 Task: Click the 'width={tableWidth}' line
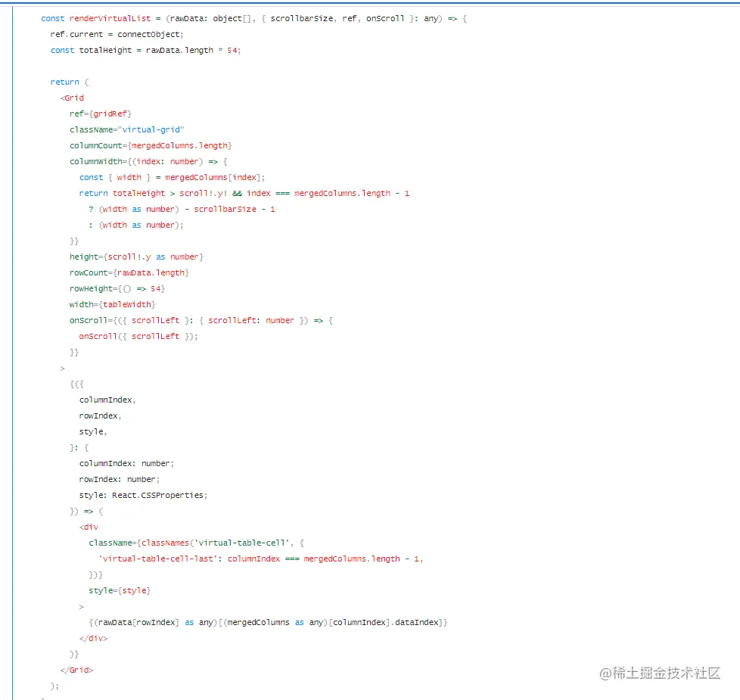coord(112,304)
